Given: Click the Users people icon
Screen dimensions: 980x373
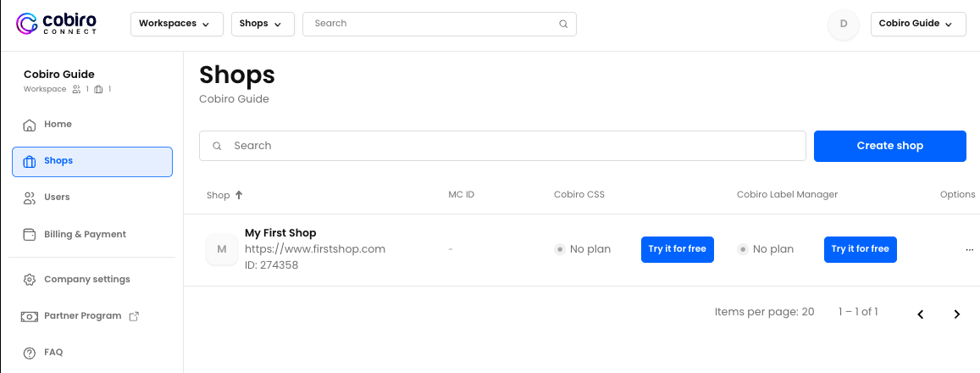Looking at the screenshot, I should pos(29,198).
